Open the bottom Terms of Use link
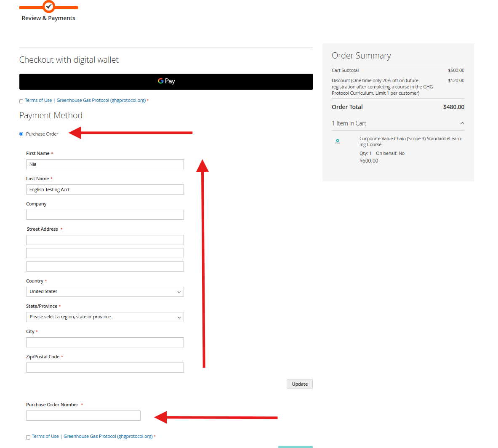 [x=45, y=436]
